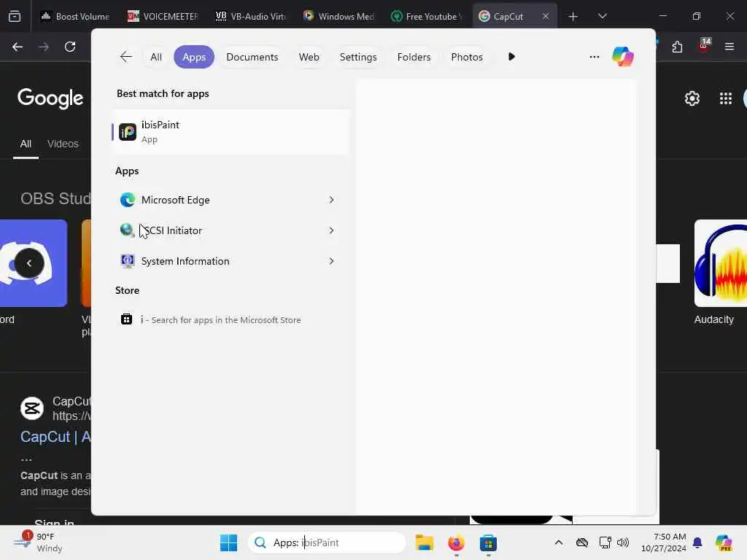Filter search by Folders
Image resolution: width=747 pixels, height=560 pixels.
(x=414, y=57)
